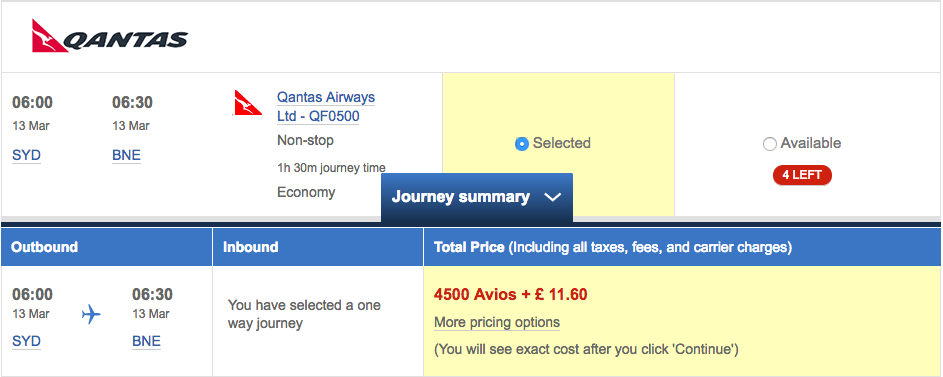Click small Qantas tail logo beside flight QF0500
The width and height of the screenshot is (943, 377).
point(247,103)
